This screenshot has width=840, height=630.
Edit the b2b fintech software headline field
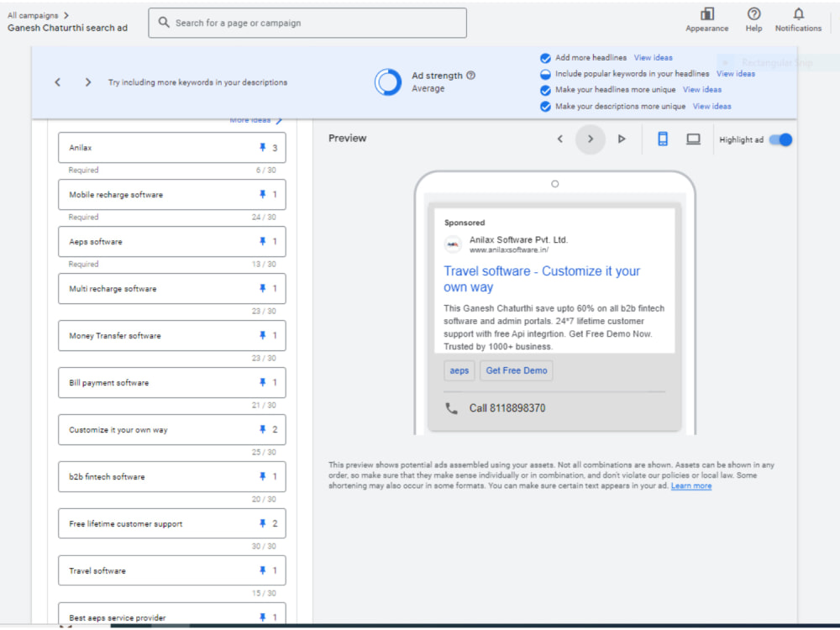pyautogui.click(x=172, y=476)
